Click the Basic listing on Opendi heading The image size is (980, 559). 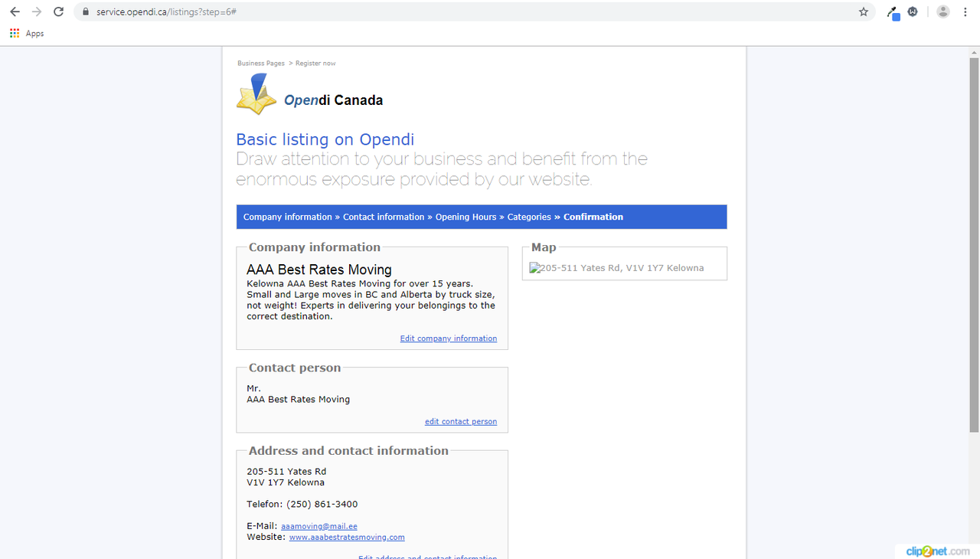[325, 139]
